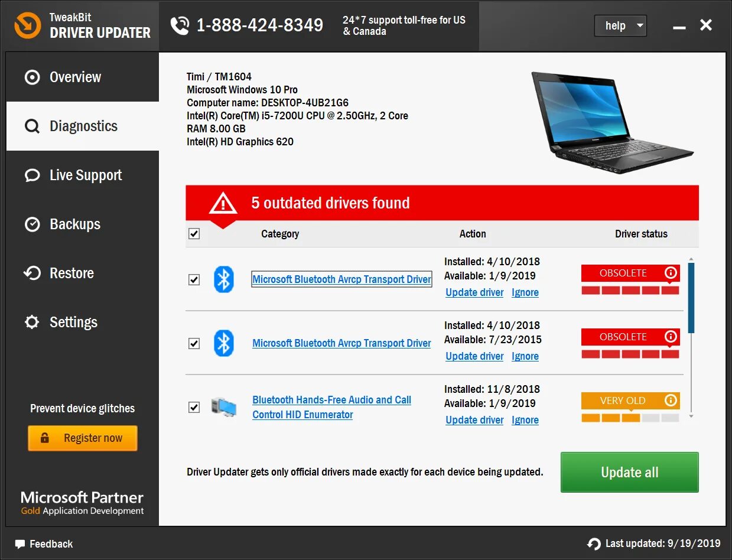
Task: Toggle checkbox for Bluetooth Hands-Free Audio driver
Action: [x=194, y=407]
